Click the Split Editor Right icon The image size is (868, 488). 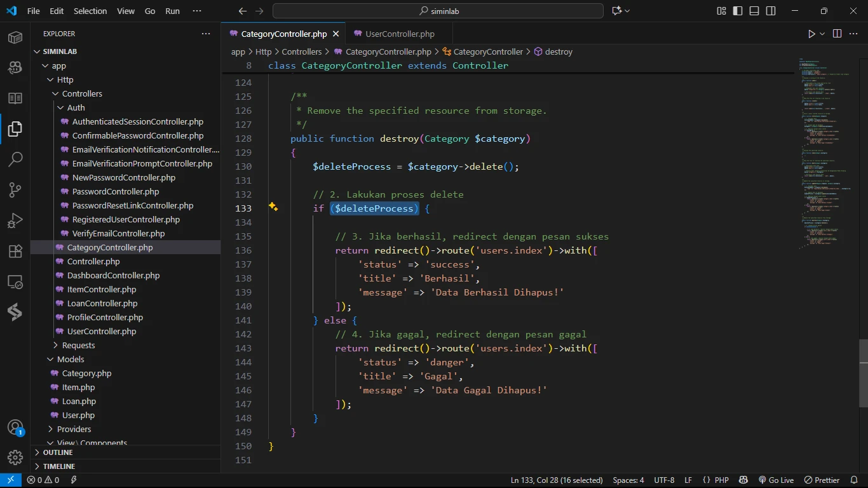[837, 34]
